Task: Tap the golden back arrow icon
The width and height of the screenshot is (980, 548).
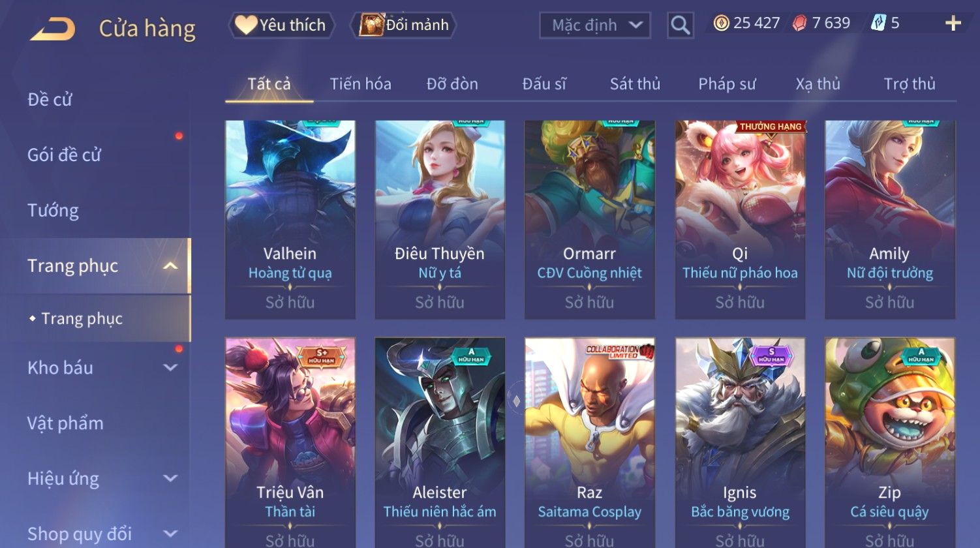Action: pos(53,29)
